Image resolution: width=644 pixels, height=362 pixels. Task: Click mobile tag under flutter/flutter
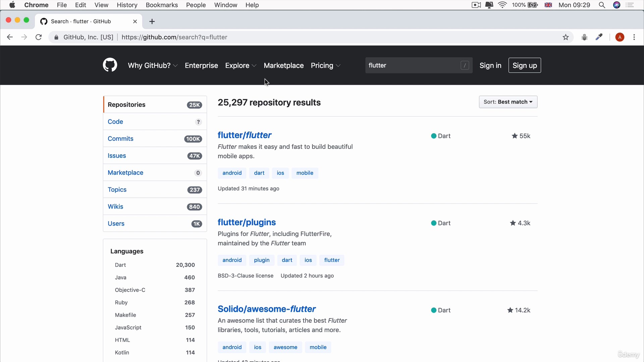(305, 173)
